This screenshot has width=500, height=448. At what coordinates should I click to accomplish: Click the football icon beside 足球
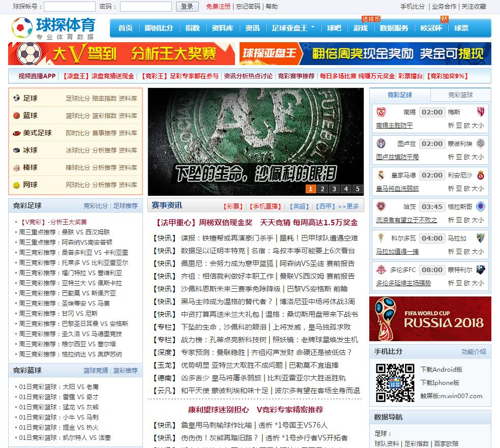pos(17,98)
